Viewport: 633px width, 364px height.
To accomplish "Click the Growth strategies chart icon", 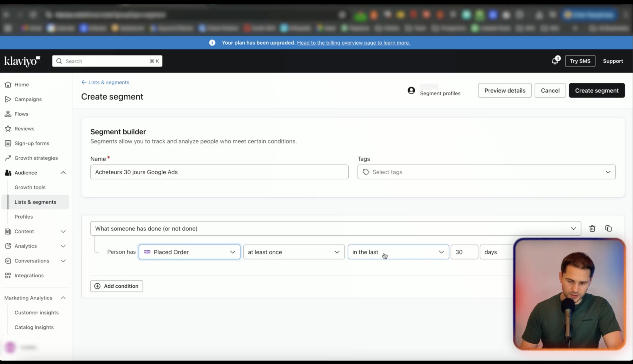I will [8, 158].
